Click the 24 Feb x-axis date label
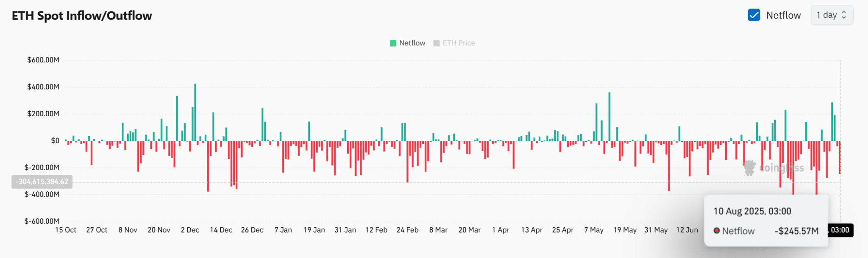Viewport: 868px width, 258px height. [x=407, y=230]
